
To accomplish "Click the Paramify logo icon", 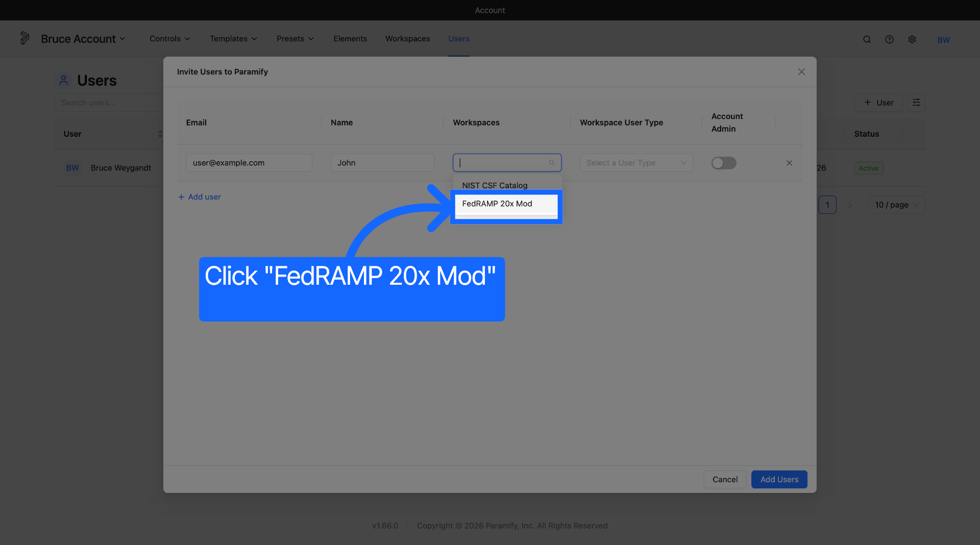I will point(24,38).
